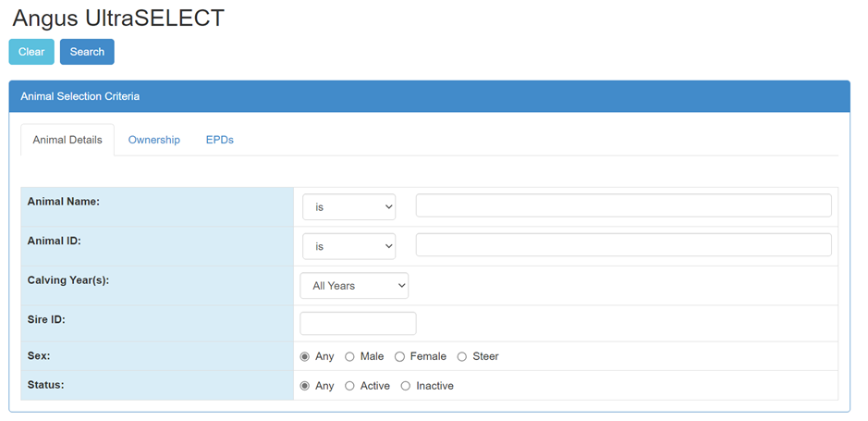868x421 pixels.
Task: Select the Male sex radio button
Action: pos(349,357)
